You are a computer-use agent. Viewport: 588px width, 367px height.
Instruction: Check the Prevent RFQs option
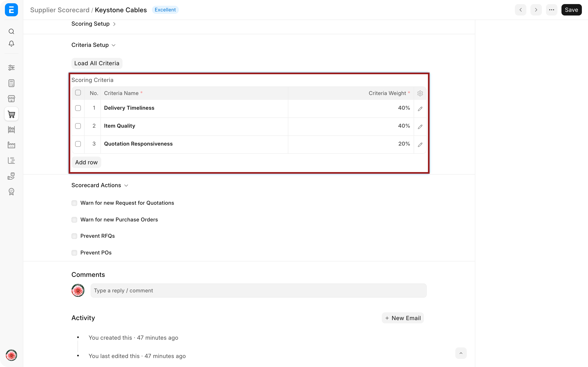coord(74,236)
